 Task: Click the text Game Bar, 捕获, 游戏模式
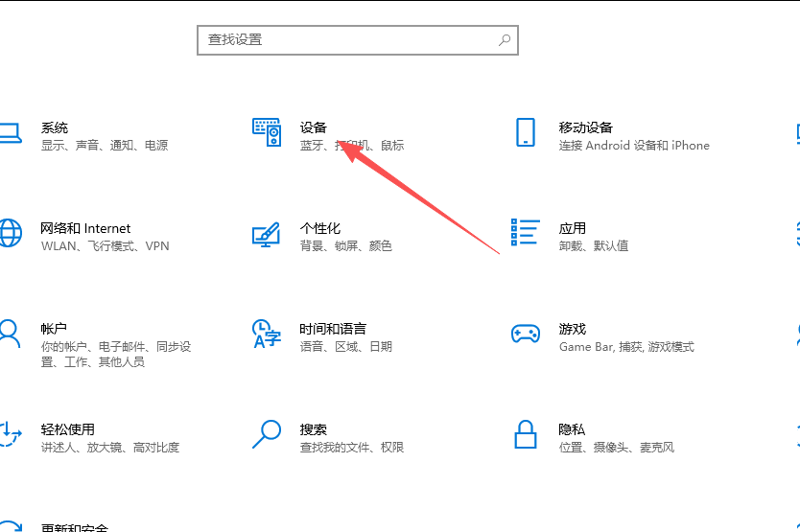point(626,346)
